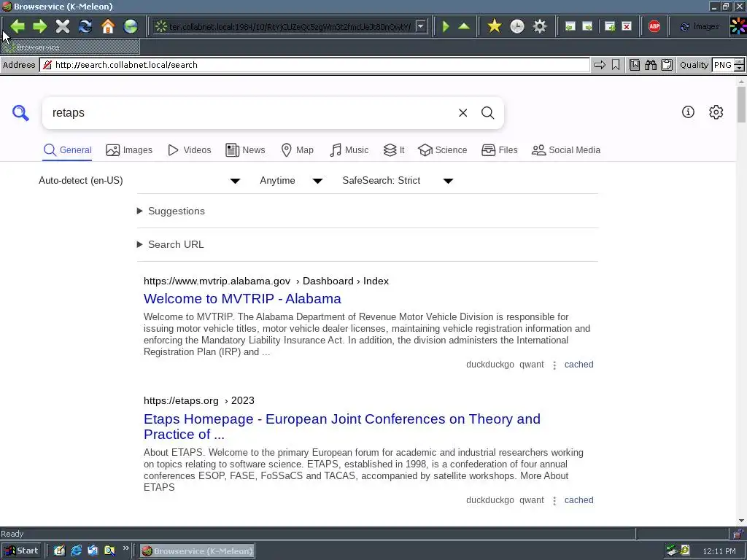Open the home page house icon
Viewport: 747px width, 560px height.
(108, 26)
